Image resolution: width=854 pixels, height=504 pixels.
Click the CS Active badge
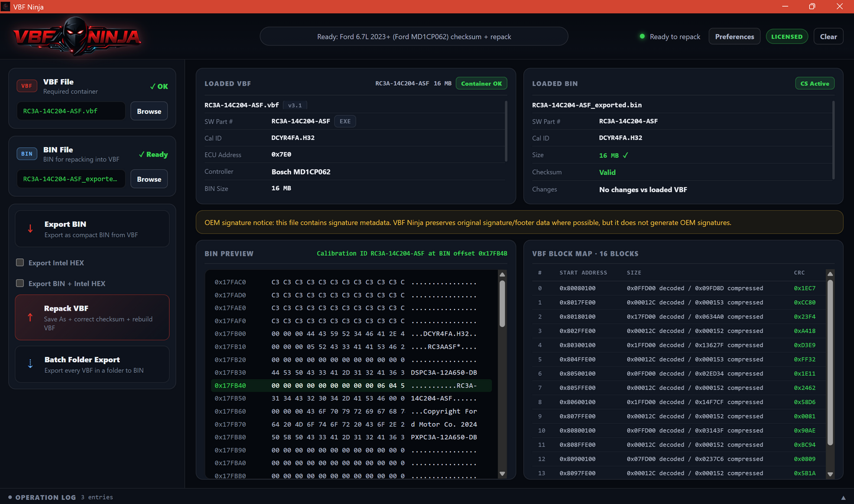(814, 83)
